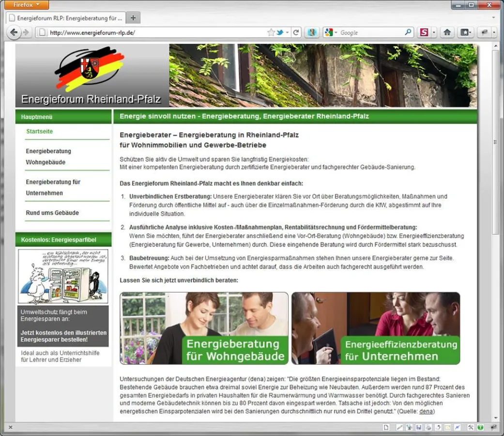504x436 pixels.
Task: Open the search engine selector dropdown
Action: pos(336,32)
